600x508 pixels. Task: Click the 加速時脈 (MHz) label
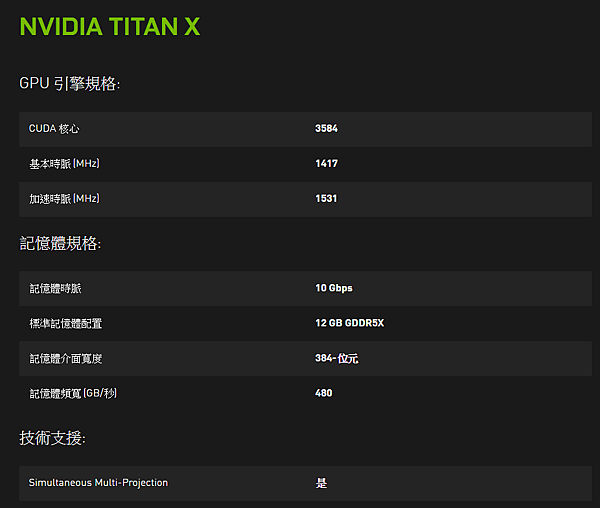click(65, 199)
